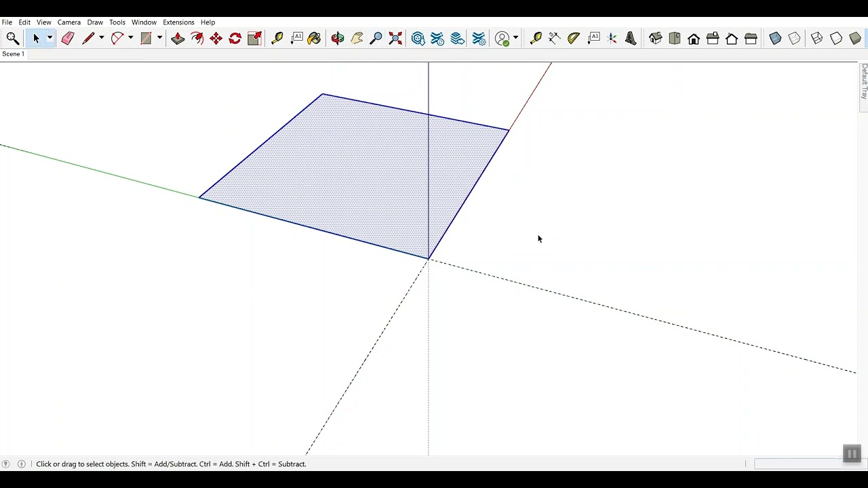Enable Shaded face style
The height and width of the screenshot is (488, 868).
(854, 39)
